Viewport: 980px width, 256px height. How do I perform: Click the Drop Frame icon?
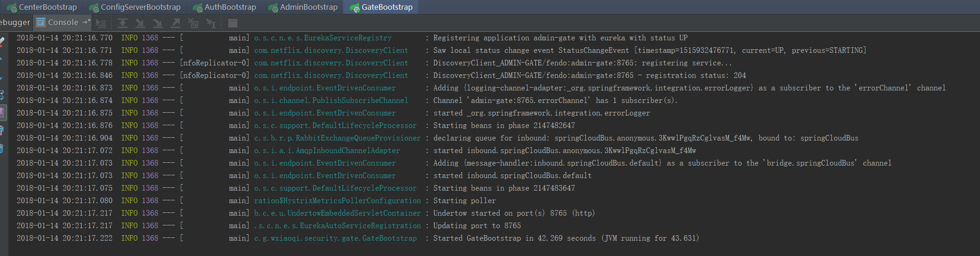193,23
